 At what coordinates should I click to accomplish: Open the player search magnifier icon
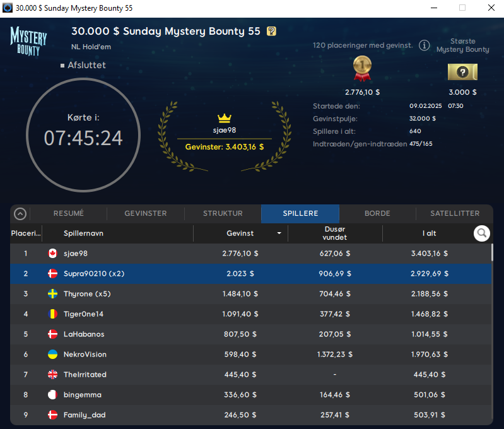[481, 233]
